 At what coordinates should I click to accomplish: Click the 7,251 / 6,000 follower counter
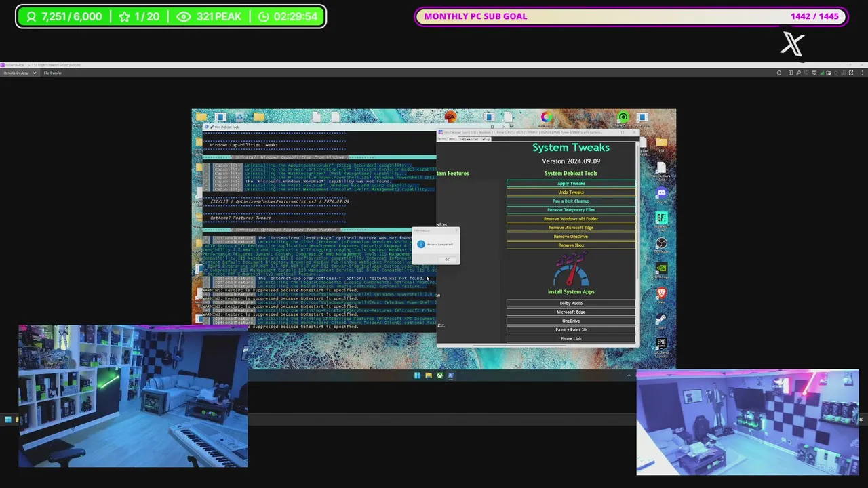(63, 17)
